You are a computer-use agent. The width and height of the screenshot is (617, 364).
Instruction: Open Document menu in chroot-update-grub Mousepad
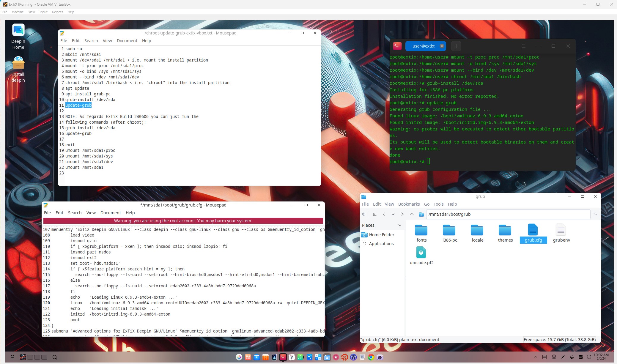(x=127, y=41)
